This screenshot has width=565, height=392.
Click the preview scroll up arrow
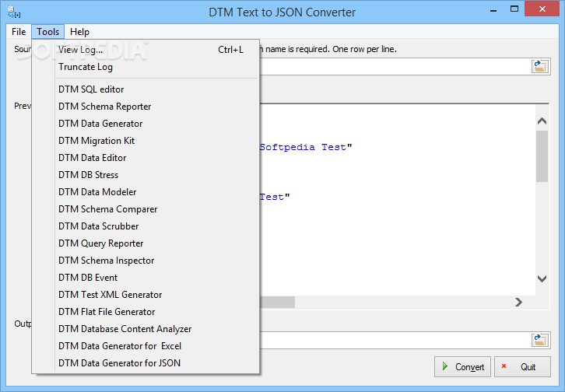542,121
